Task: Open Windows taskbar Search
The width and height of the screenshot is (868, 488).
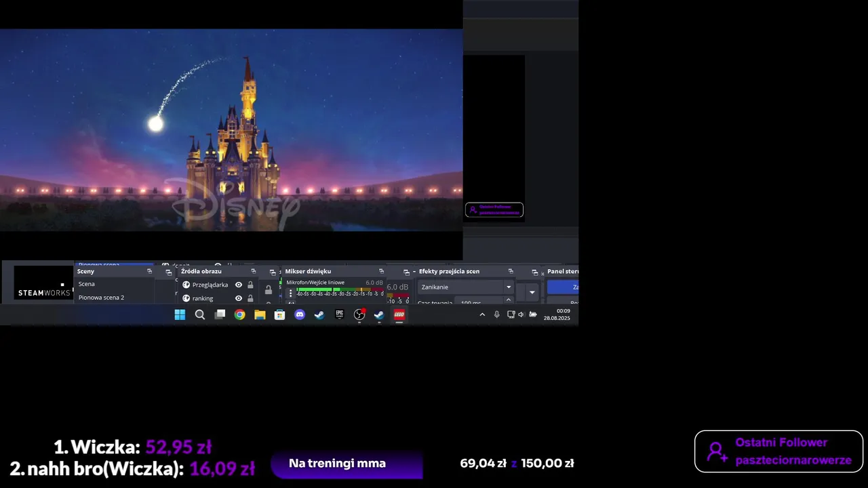Action: (x=200, y=314)
